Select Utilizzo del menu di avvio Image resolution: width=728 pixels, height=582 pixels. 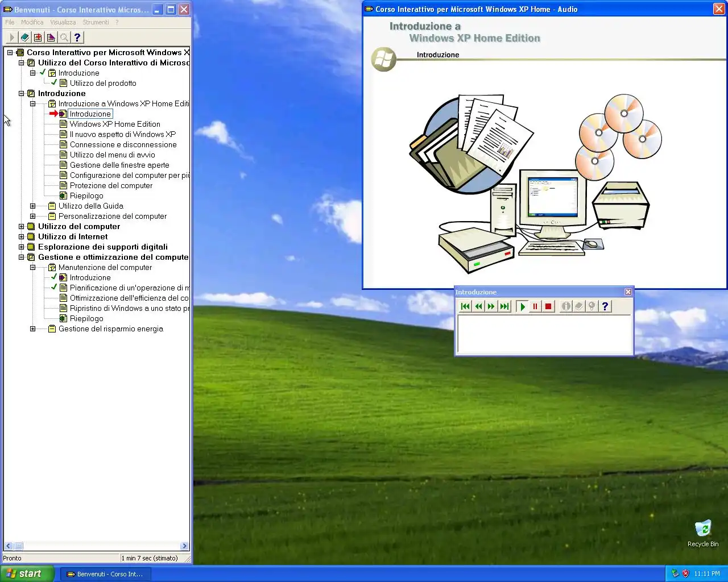(112, 155)
